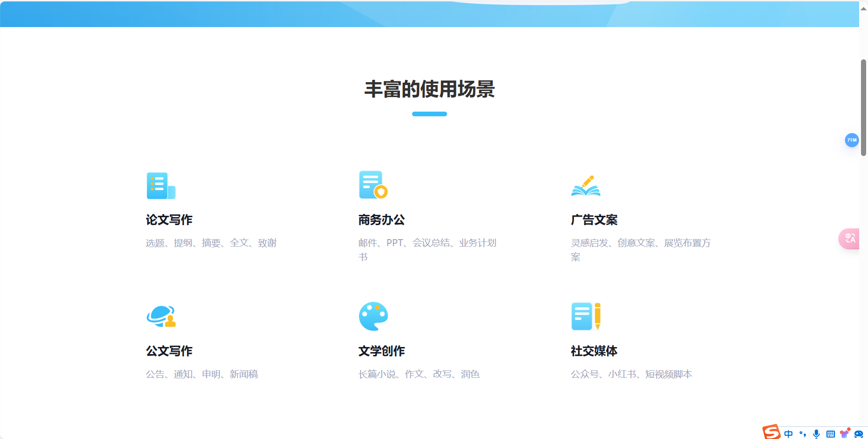Image resolution: width=868 pixels, height=439 pixels.
Task: Open the Sogou toolbox game-controller icon
Action: pyautogui.click(x=859, y=433)
